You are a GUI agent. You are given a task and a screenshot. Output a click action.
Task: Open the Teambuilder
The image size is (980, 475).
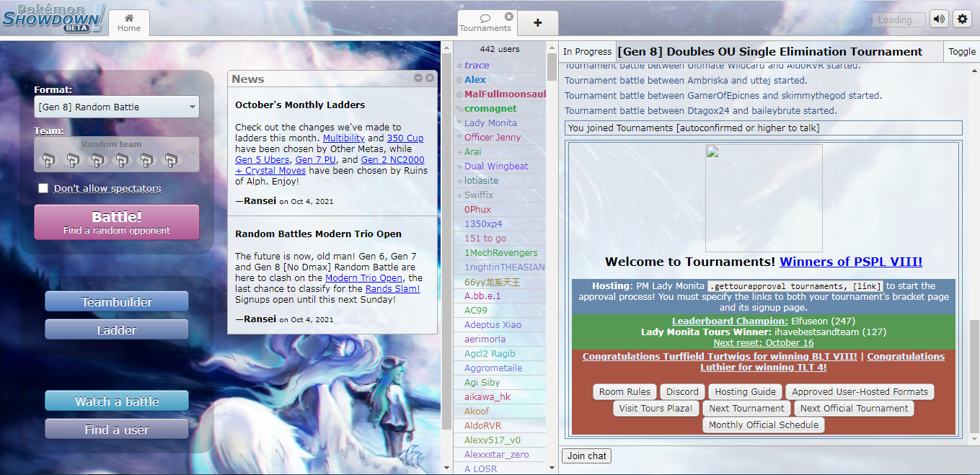[x=117, y=301]
